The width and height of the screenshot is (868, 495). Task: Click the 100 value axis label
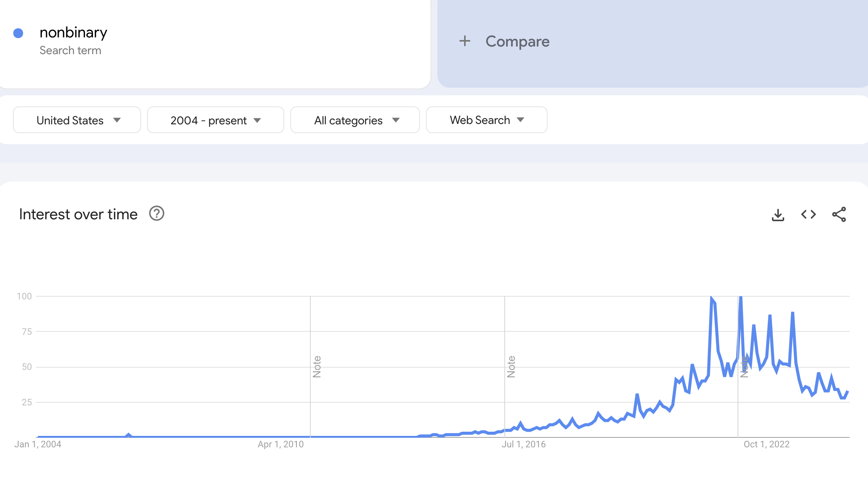[x=24, y=296]
